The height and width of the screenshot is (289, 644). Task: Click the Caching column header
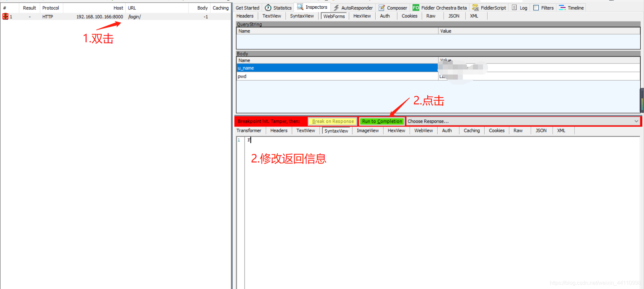click(x=220, y=8)
